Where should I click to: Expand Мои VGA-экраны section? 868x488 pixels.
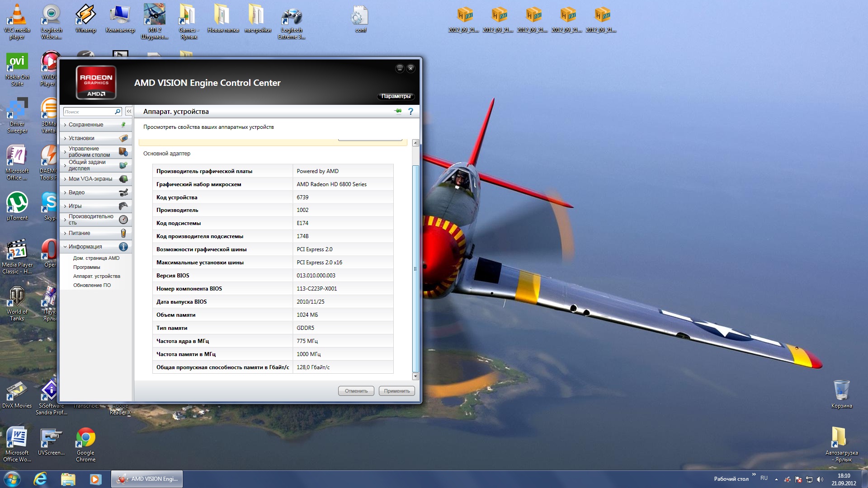coord(90,179)
